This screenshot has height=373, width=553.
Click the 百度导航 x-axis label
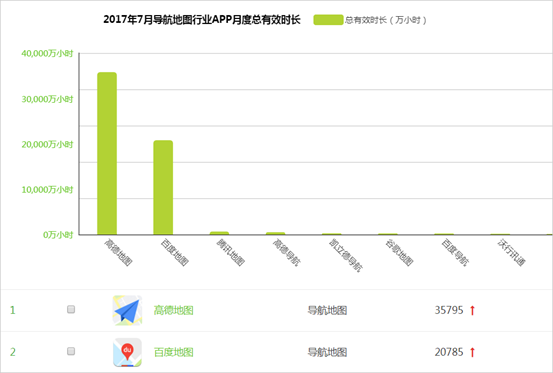tap(455, 252)
